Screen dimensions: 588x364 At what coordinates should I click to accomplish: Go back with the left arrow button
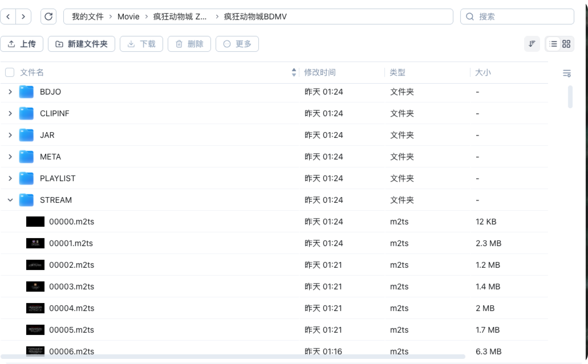(x=8, y=17)
